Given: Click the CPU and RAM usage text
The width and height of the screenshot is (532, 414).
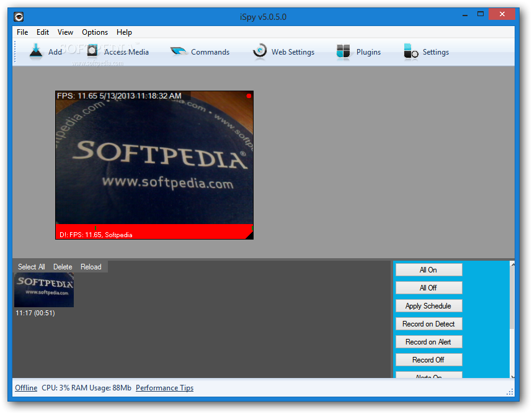Looking at the screenshot, I should point(87,388).
